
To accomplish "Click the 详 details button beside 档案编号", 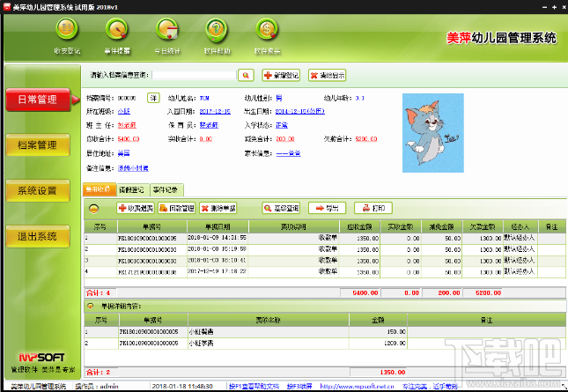I will [x=153, y=98].
